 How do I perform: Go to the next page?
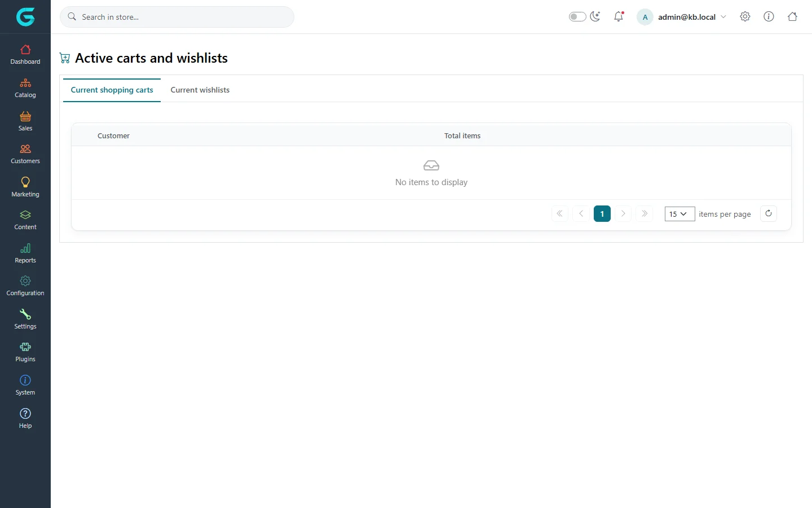(x=623, y=213)
